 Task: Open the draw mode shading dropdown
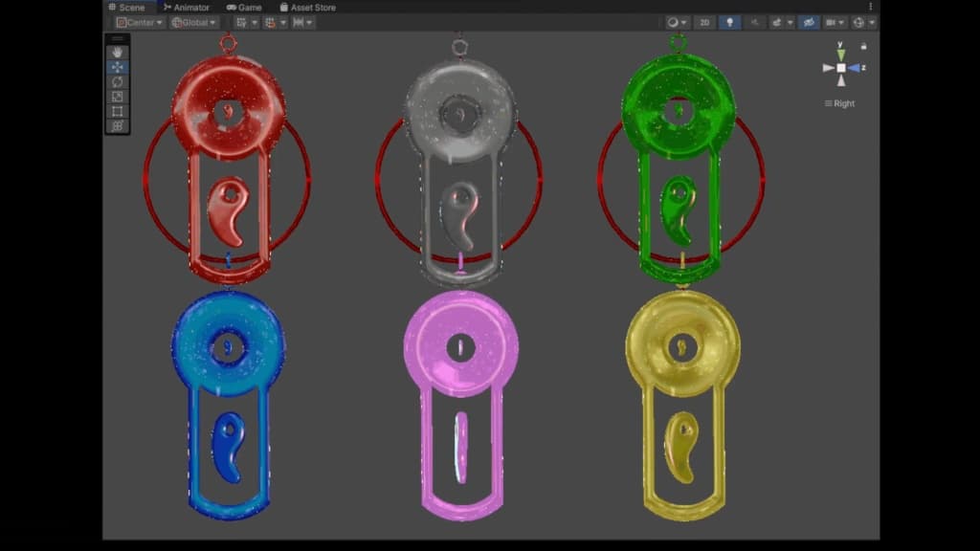[678, 22]
